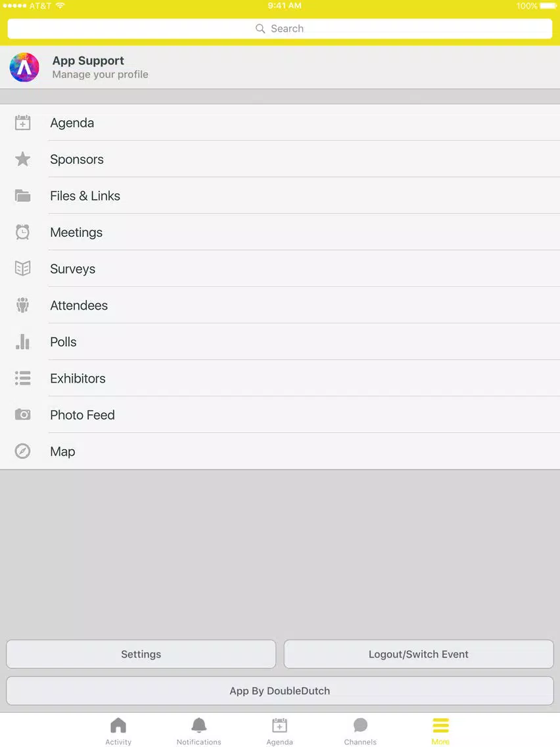Image resolution: width=560 pixels, height=747 pixels.
Task: Tap the Attendees people icon
Action: tap(22, 305)
